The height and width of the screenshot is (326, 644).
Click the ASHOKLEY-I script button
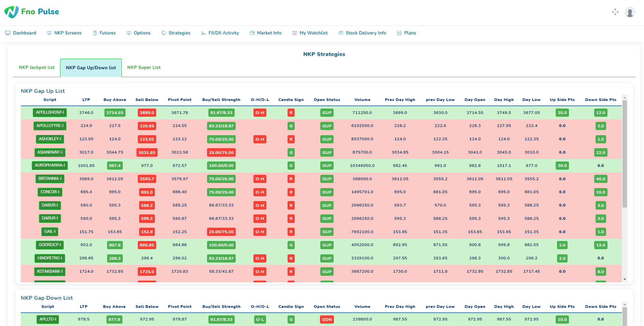(50, 139)
